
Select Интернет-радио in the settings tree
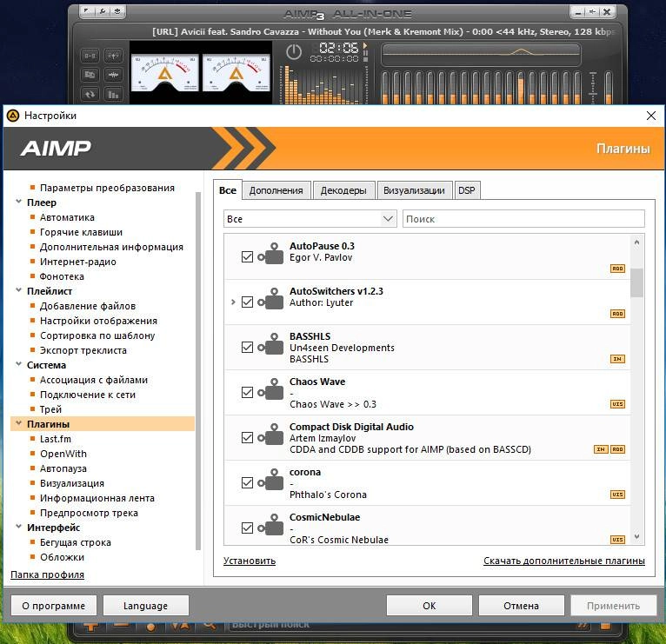pyautogui.click(x=78, y=262)
